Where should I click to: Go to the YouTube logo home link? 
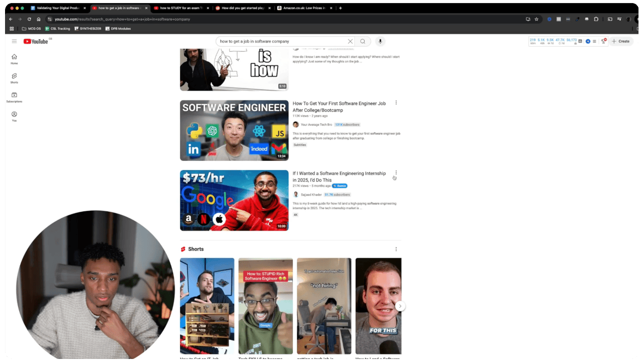(x=36, y=41)
